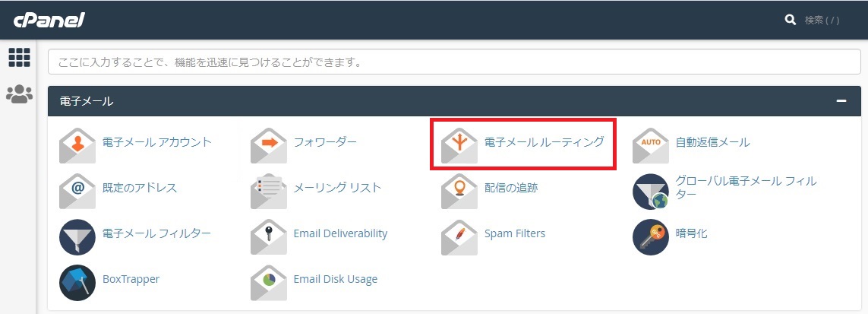The width and height of the screenshot is (868, 314).
Task: Open the 配信の追跡 link
Action: coord(512,187)
